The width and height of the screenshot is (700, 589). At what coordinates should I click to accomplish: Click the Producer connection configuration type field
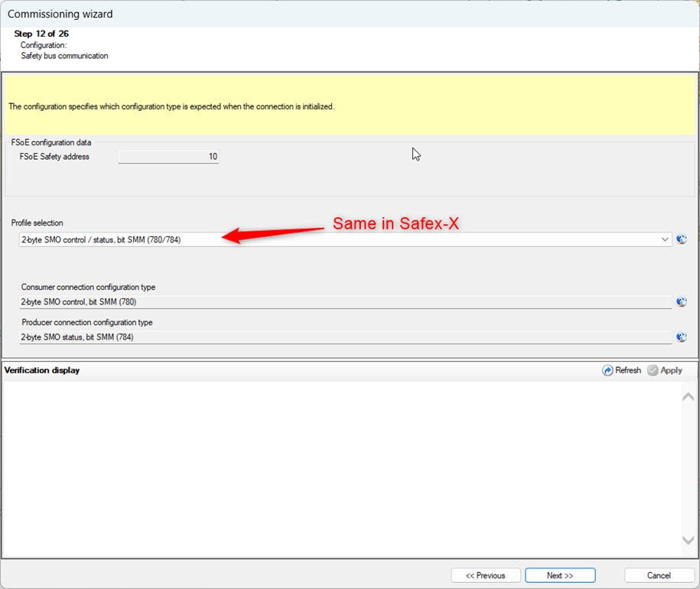pyautogui.click(x=344, y=337)
